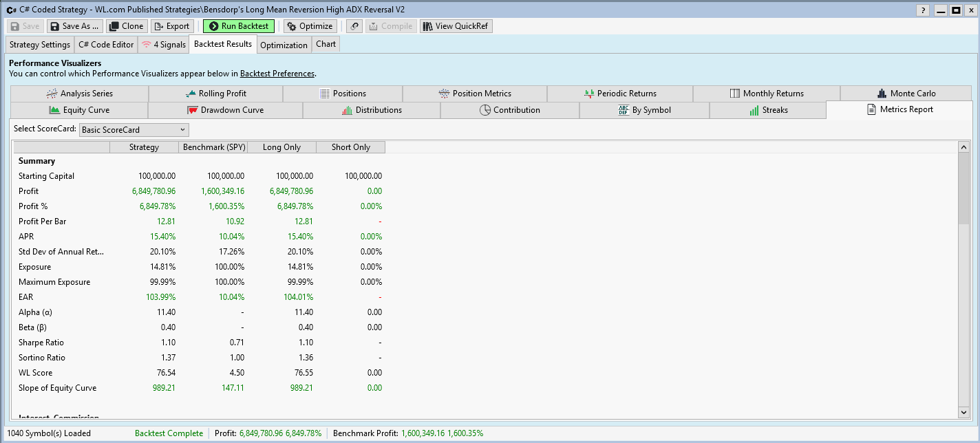
Task: Clone the current strategy
Action: coord(126,26)
